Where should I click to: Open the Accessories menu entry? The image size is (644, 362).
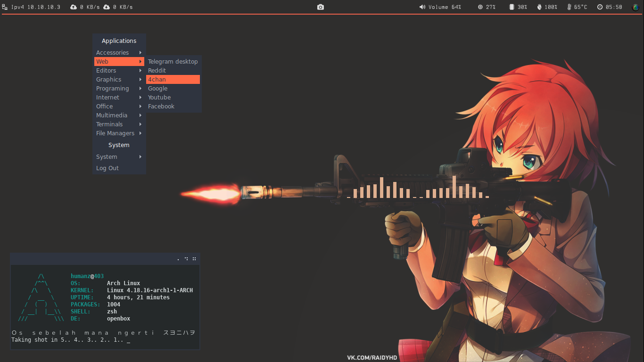tap(119, 52)
